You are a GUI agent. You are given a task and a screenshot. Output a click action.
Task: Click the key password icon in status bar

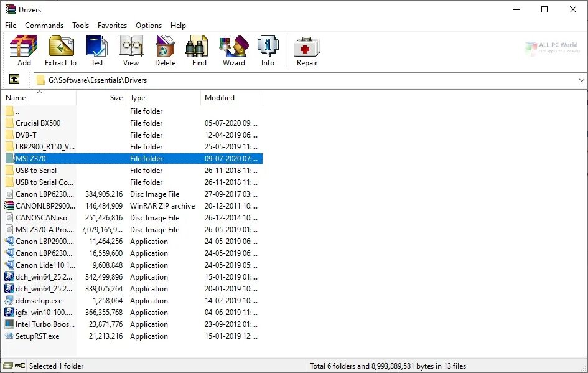click(20, 366)
